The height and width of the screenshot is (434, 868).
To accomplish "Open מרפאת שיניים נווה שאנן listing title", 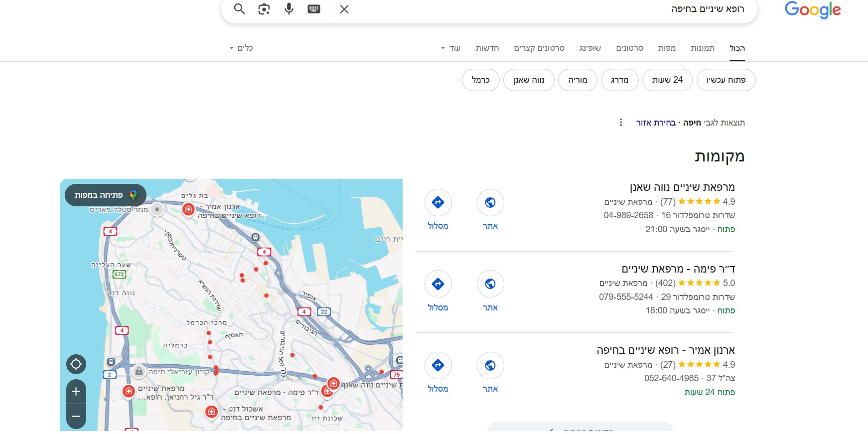I will 682,187.
